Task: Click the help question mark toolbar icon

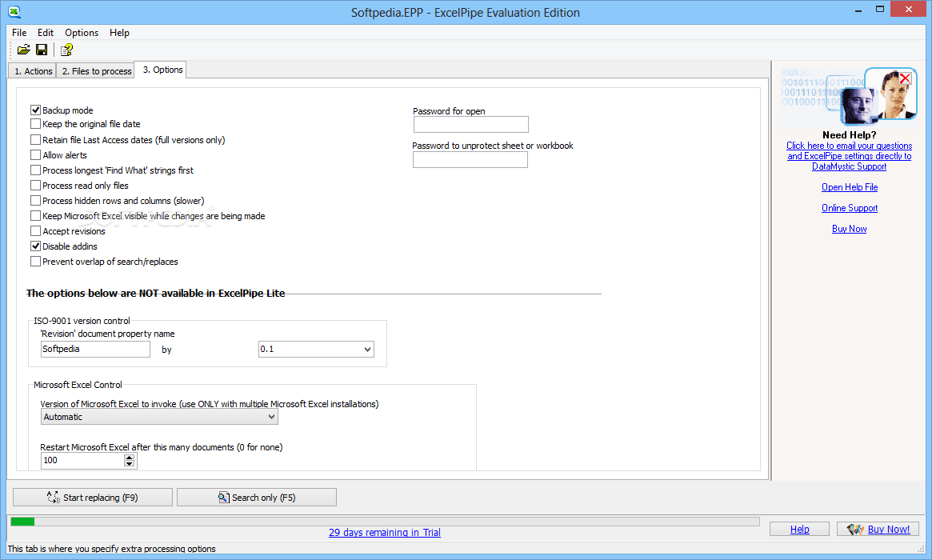Action: pyautogui.click(x=66, y=50)
